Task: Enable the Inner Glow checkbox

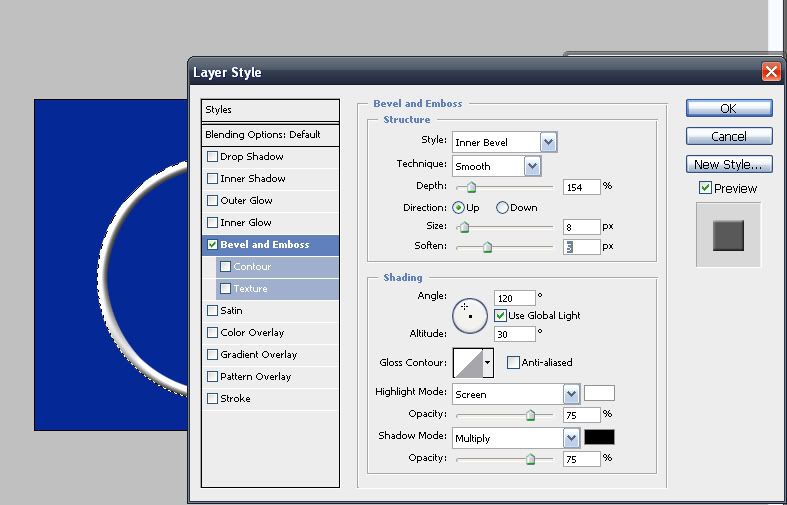Action: coord(212,222)
